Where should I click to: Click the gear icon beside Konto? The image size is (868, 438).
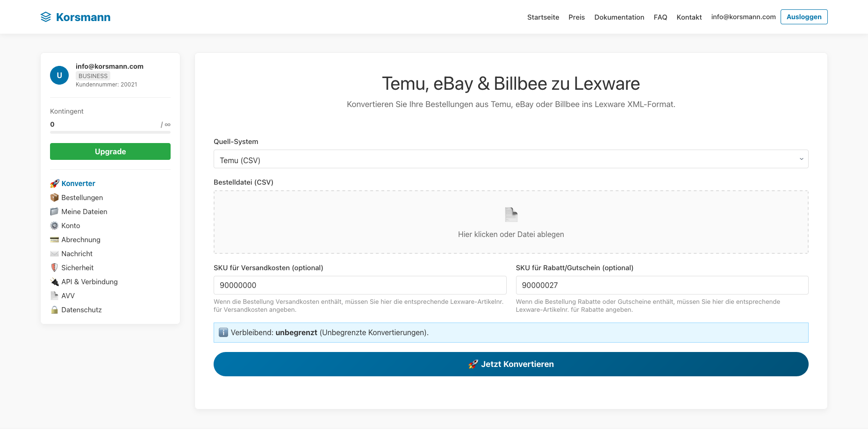[x=55, y=225]
